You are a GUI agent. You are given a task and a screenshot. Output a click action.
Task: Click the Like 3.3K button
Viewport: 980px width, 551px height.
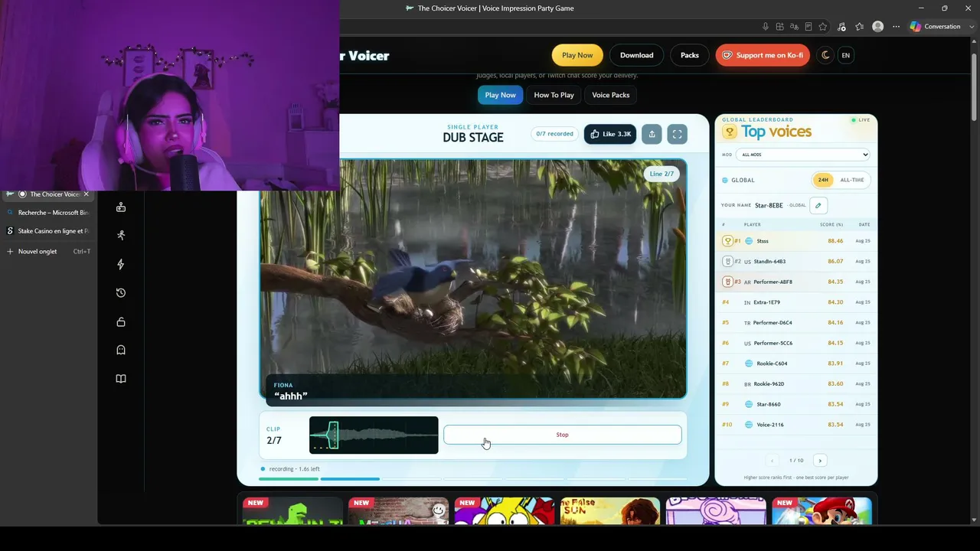click(x=610, y=134)
